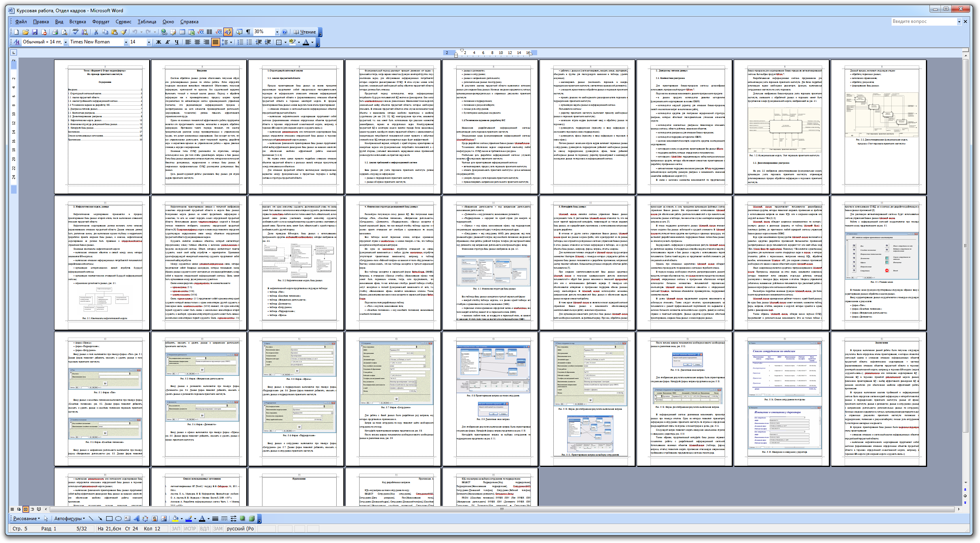The height and width of the screenshot is (543, 980).
Task: Enable center text alignment
Action: pyautogui.click(x=197, y=42)
